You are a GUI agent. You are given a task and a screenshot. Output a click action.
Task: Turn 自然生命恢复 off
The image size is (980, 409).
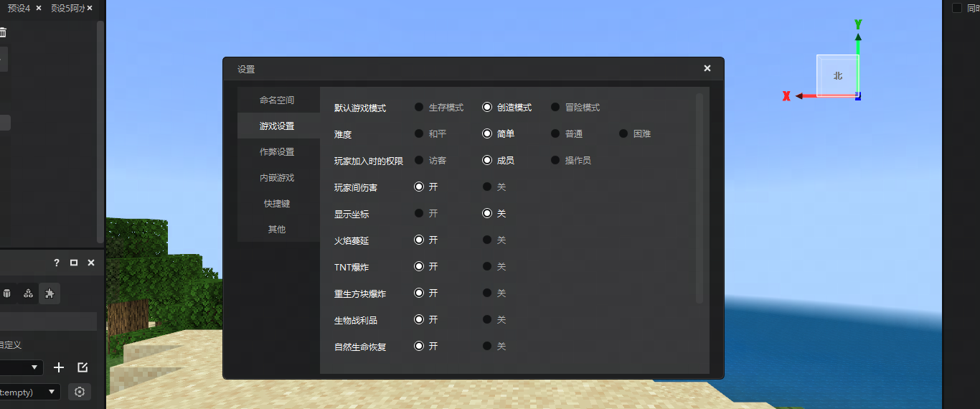487,347
